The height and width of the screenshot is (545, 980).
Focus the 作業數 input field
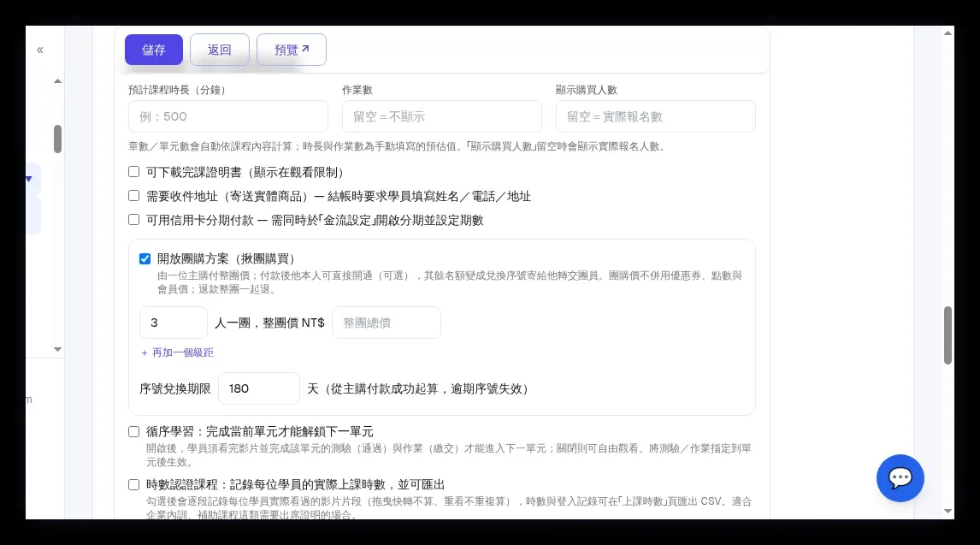[x=442, y=116]
